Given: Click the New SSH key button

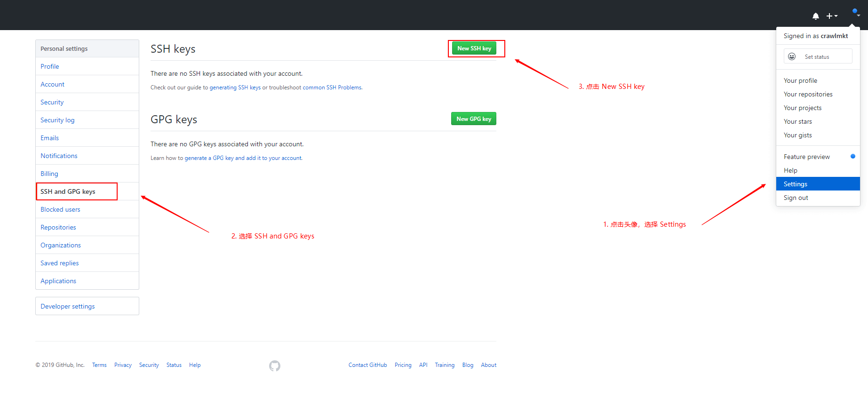Looking at the screenshot, I should pos(474,48).
